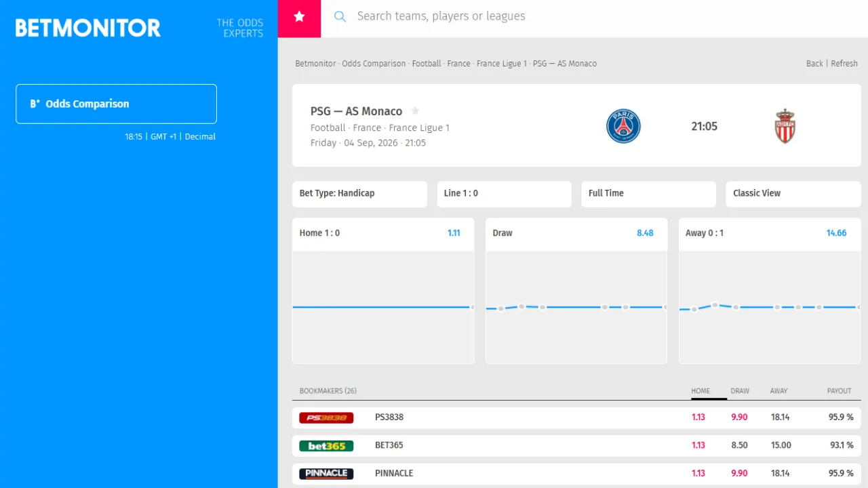Click BET365 away odds 15.00
Viewport: 868px width, 488px height.
coord(781,445)
